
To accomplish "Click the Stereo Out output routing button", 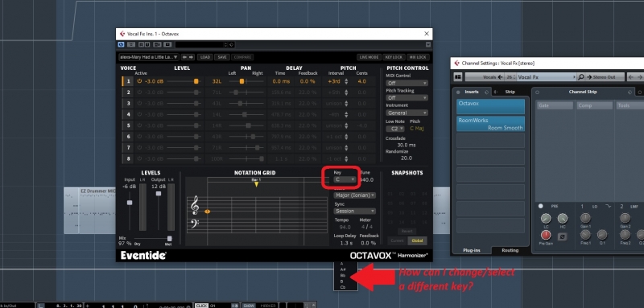I will pos(605,76).
